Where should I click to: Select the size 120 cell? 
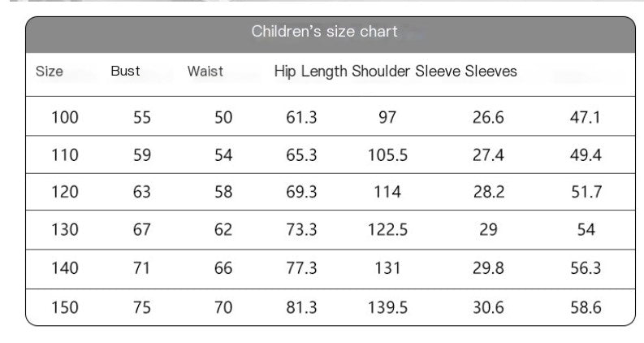(65, 193)
